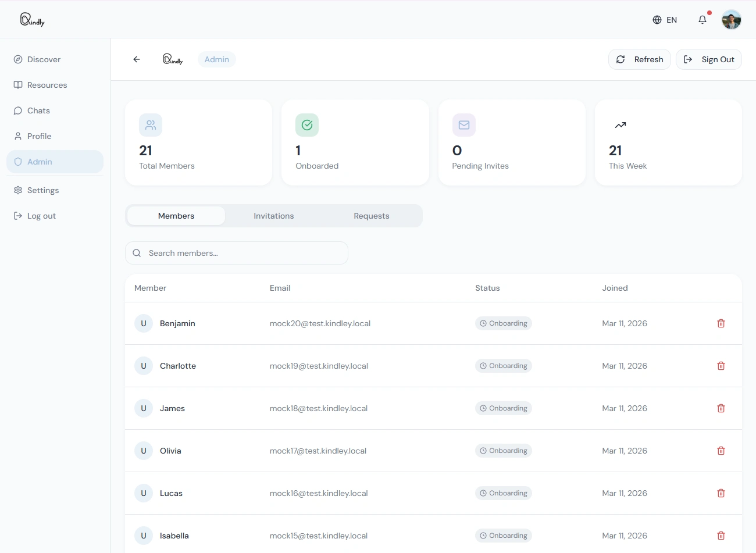Viewport: 756px width, 553px height.
Task: Delete member Lucas with trash icon
Action: [721, 493]
